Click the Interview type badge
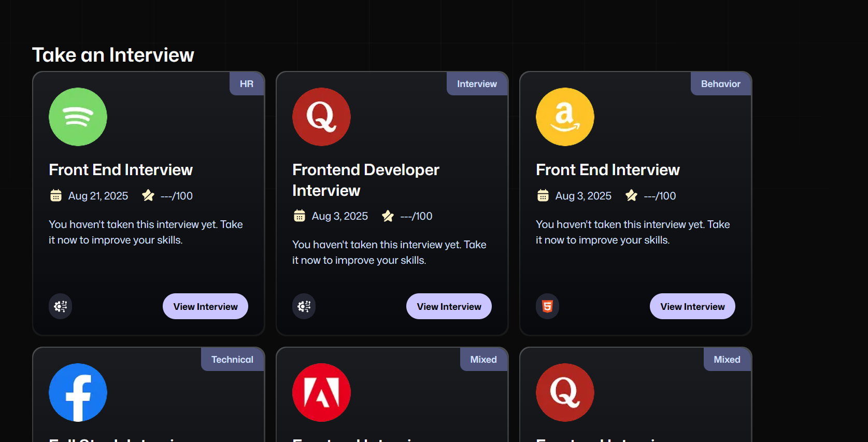The width and height of the screenshot is (868, 442). (477, 83)
